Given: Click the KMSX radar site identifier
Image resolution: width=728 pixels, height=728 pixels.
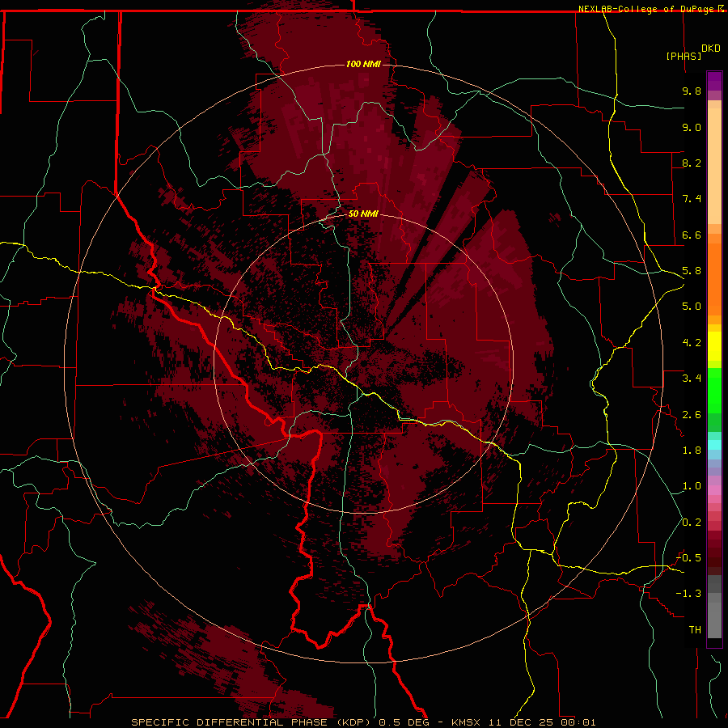Looking at the screenshot, I should click(468, 722).
